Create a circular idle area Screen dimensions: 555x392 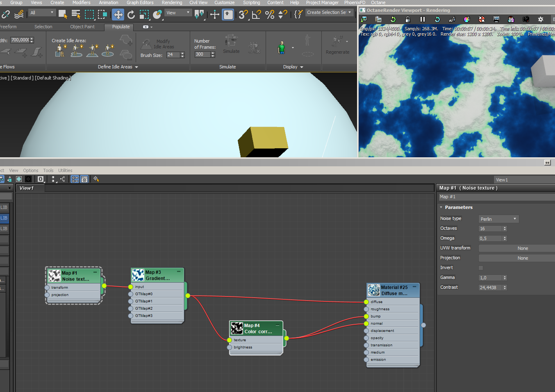tap(108, 50)
